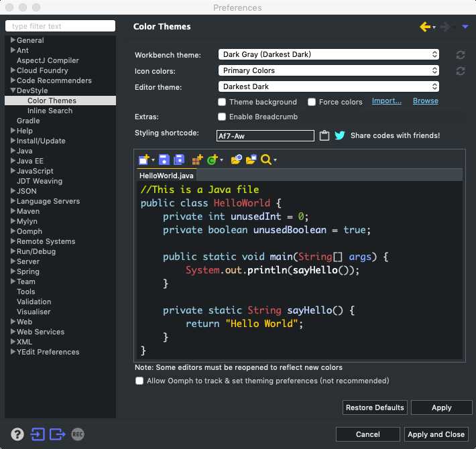Expand the Spring tree node
This screenshot has width=476, height=449.
point(13,271)
